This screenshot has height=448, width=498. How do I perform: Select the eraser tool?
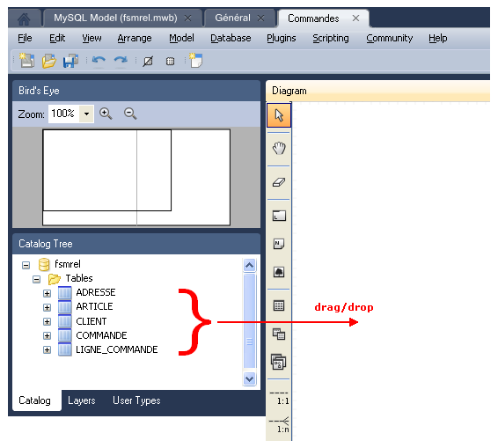(x=279, y=182)
